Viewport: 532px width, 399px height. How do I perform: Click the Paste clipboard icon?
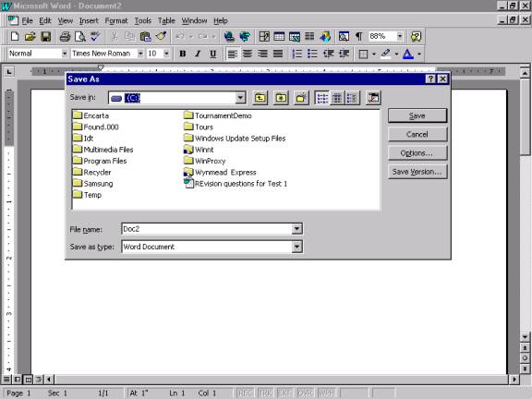pyautogui.click(x=146, y=36)
